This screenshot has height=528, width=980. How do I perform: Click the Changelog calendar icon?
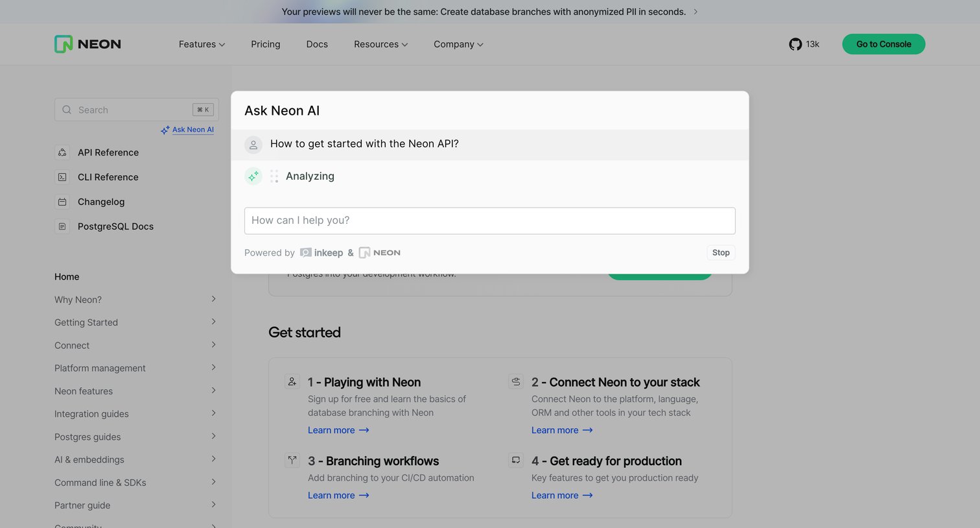(x=62, y=202)
